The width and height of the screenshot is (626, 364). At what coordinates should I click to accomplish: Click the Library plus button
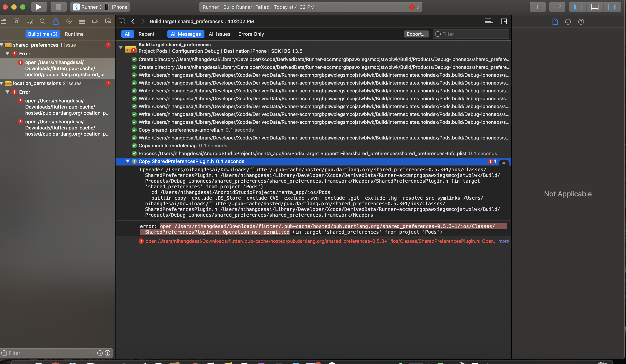click(x=537, y=7)
